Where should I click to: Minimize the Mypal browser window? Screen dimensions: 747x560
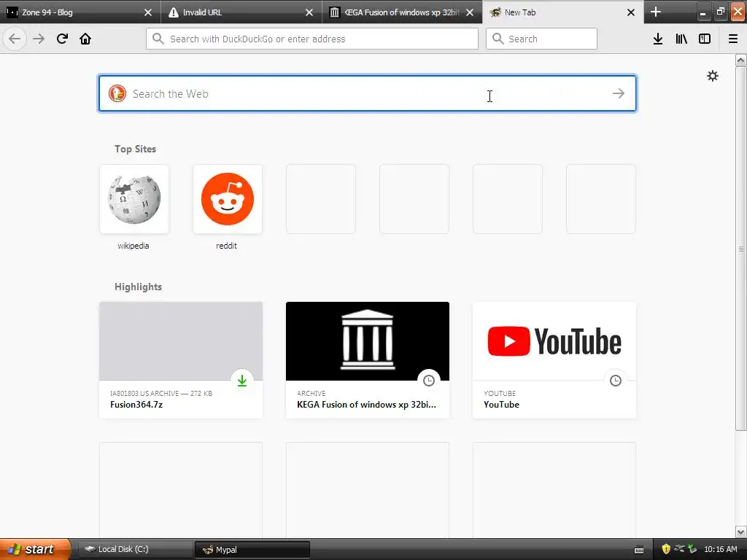pyautogui.click(x=703, y=12)
